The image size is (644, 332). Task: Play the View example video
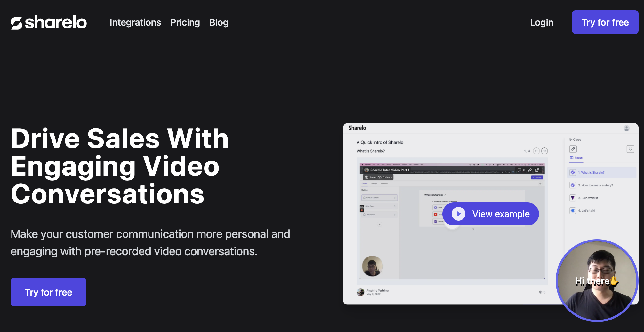tap(491, 214)
